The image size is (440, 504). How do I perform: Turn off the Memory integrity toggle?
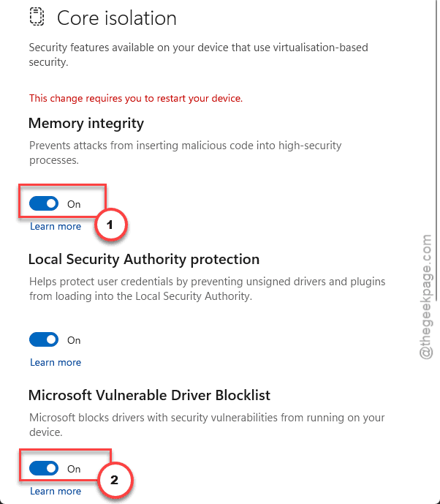[44, 204]
